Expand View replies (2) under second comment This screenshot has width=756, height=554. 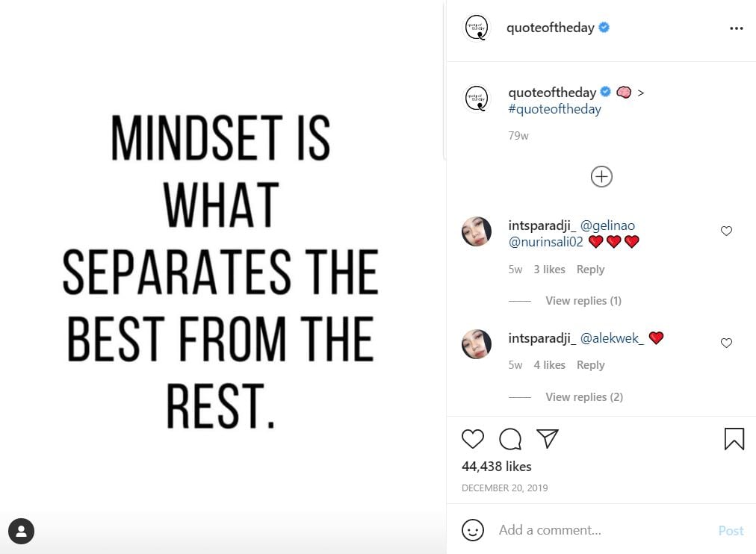click(584, 396)
